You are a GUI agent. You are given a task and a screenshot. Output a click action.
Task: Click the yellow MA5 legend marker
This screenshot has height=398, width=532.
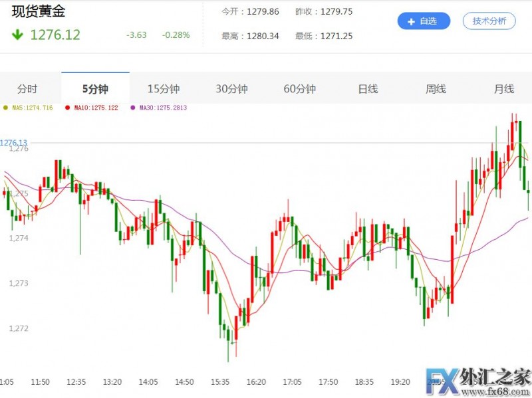coord(6,107)
